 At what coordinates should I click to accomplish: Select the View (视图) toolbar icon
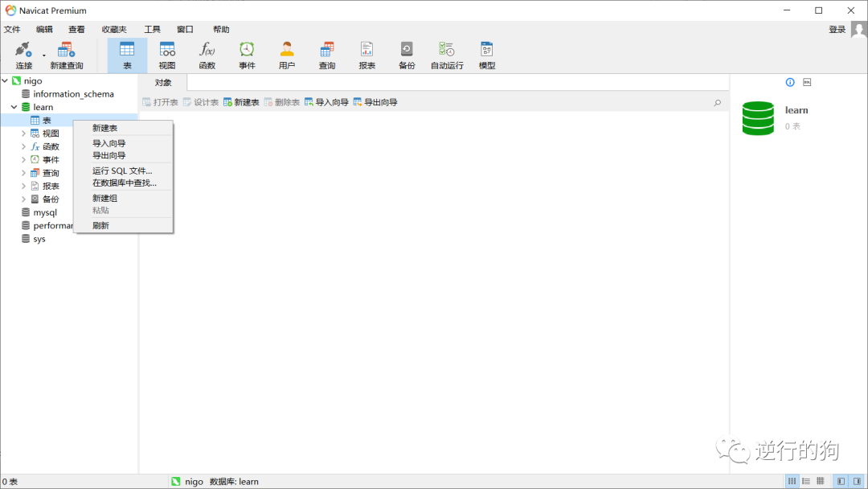pos(167,55)
